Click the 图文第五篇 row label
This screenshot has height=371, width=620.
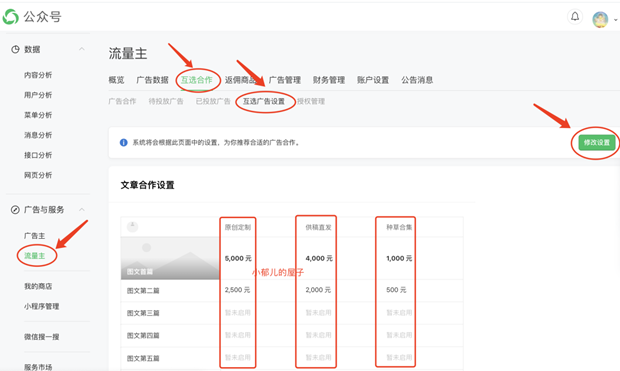(x=143, y=358)
